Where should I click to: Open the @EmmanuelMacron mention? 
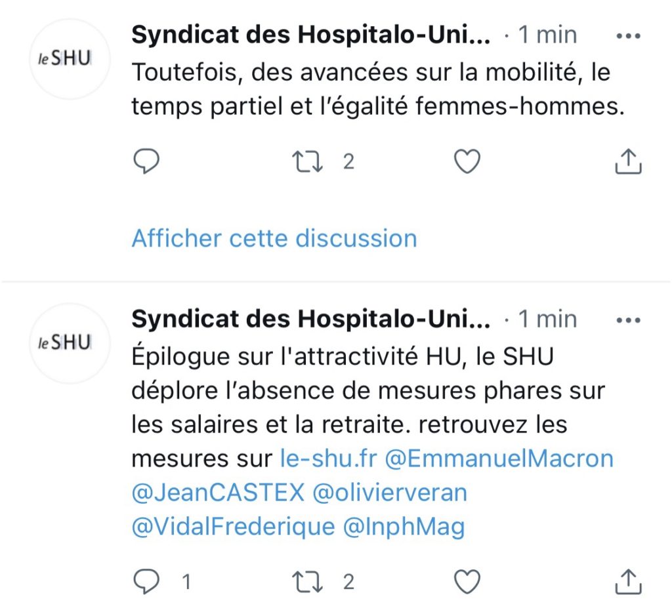click(499, 459)
